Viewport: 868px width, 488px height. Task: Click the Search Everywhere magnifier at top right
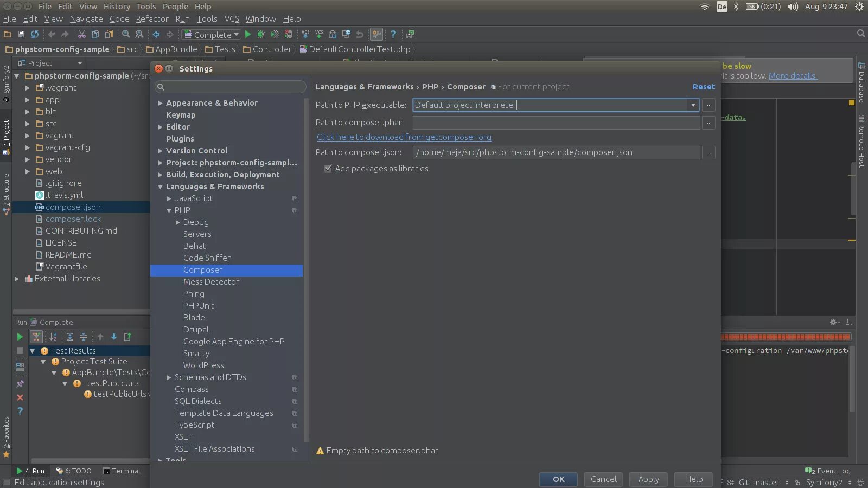[x=860, y=34]
